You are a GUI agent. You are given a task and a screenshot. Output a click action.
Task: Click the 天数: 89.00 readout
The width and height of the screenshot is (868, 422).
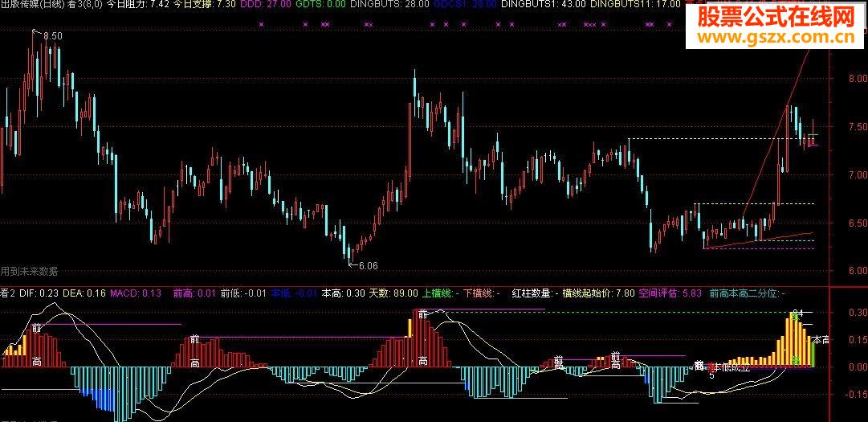393,293
